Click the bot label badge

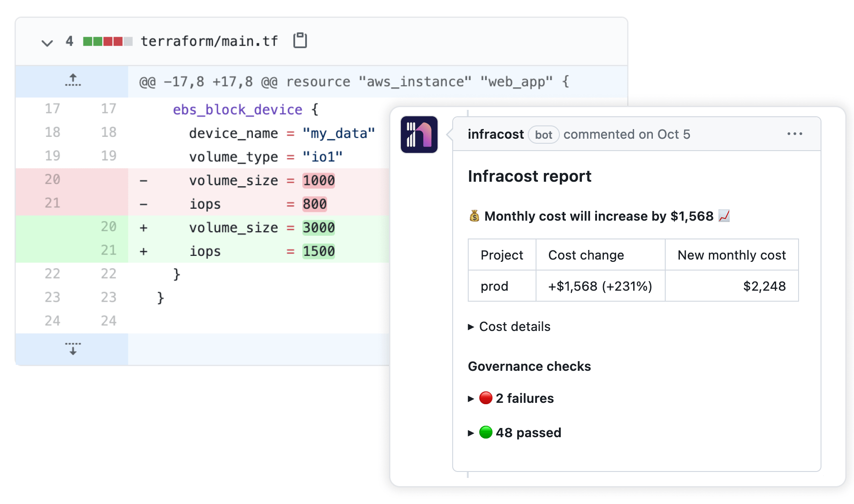point(543,135)
